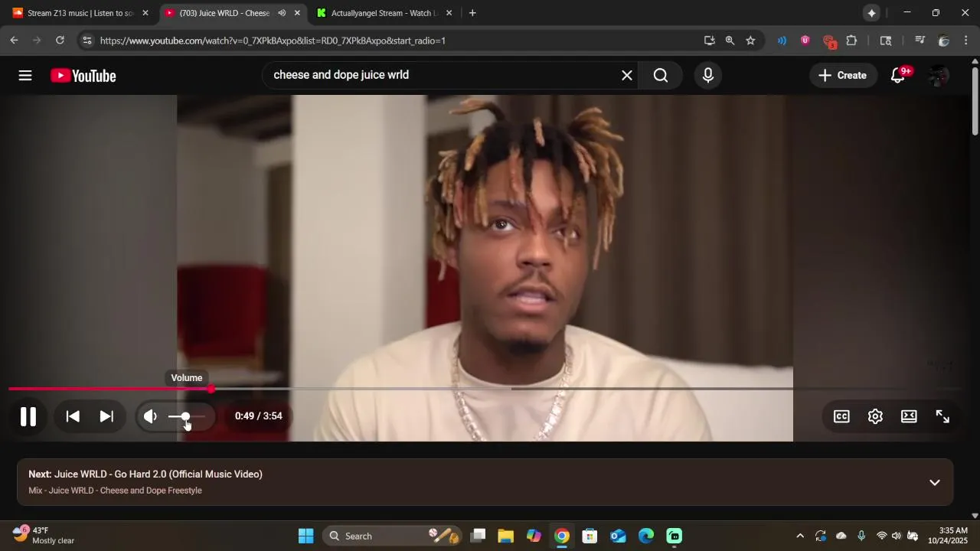Launch Copilot from the taskbar
The width and height of the screenshot is (980, 551).
(x=534, y=536)
